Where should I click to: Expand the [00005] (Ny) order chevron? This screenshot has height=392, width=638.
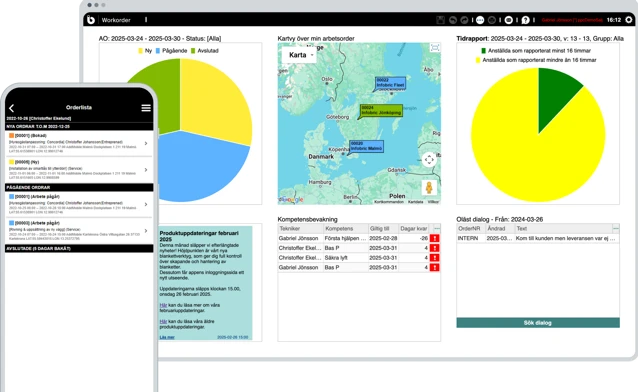click(x=146, y=170)
